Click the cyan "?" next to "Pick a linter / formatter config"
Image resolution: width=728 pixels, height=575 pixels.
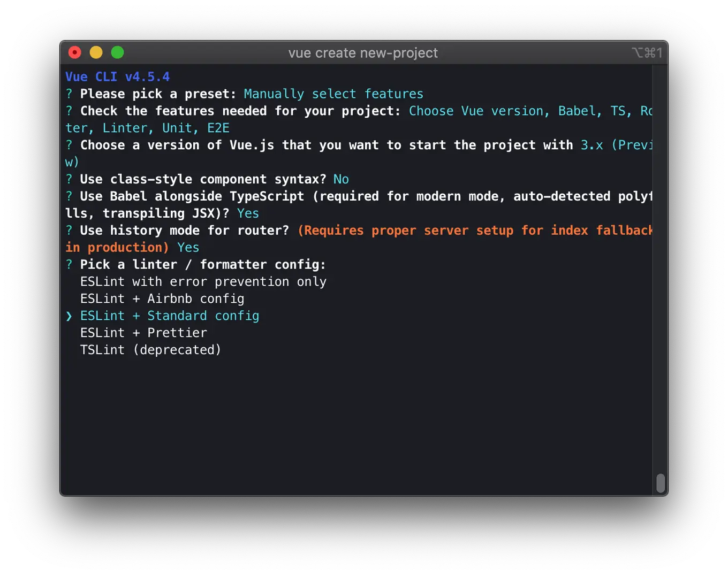pyautogui.click(x=69, y=264)
